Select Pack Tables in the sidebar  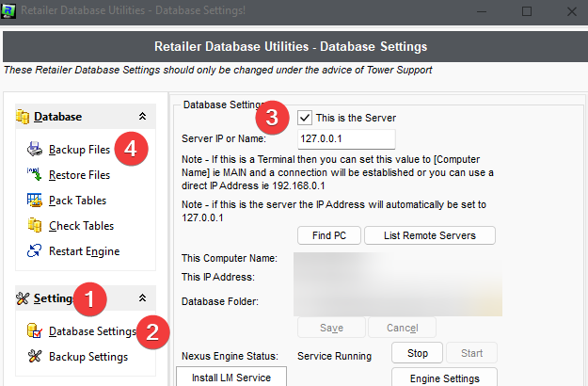click(x=77, y=200)
